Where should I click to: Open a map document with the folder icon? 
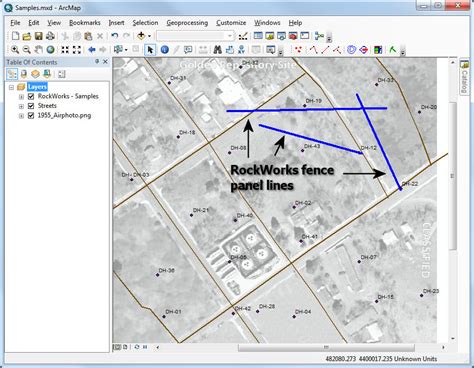[27, 36]
